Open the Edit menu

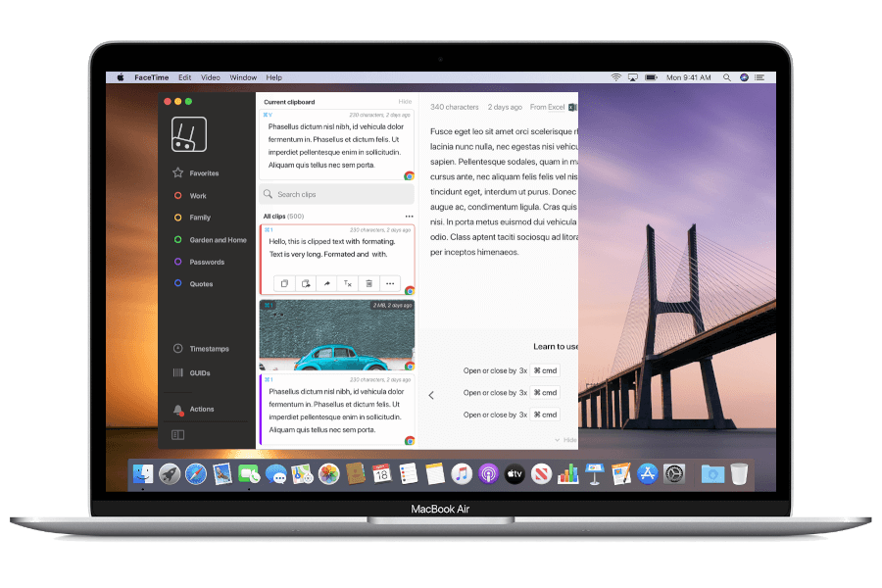click(184, 77)
